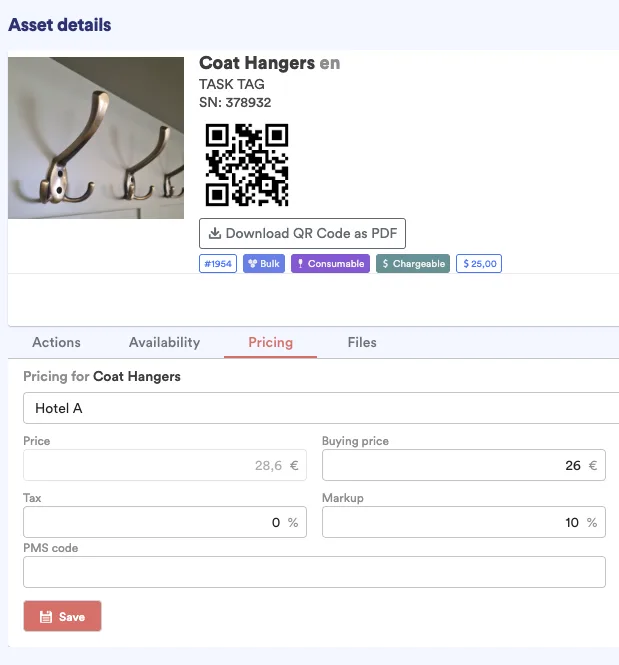This screenshot has height=665, width=619.
Task: Click the floppy disk icon on Save
Action: click(46, 617)
